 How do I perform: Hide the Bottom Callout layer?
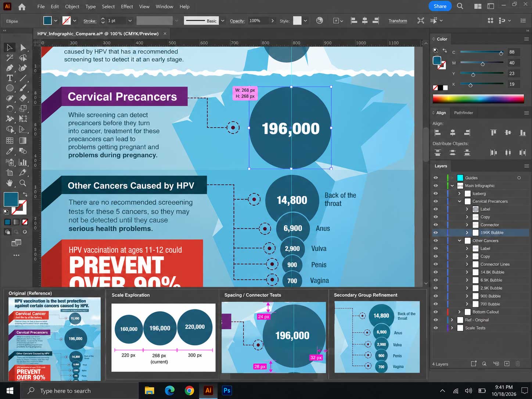436,312
